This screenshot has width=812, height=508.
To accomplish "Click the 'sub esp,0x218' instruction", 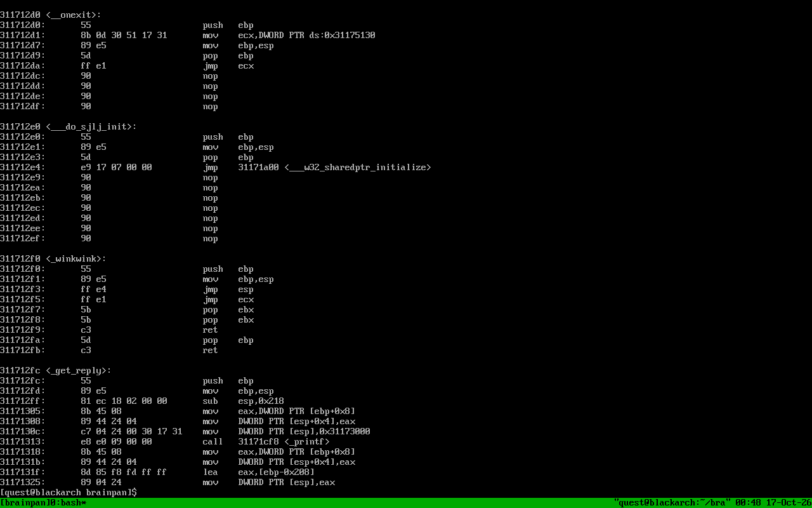I will pyautogui.click(x=244, y=401).
